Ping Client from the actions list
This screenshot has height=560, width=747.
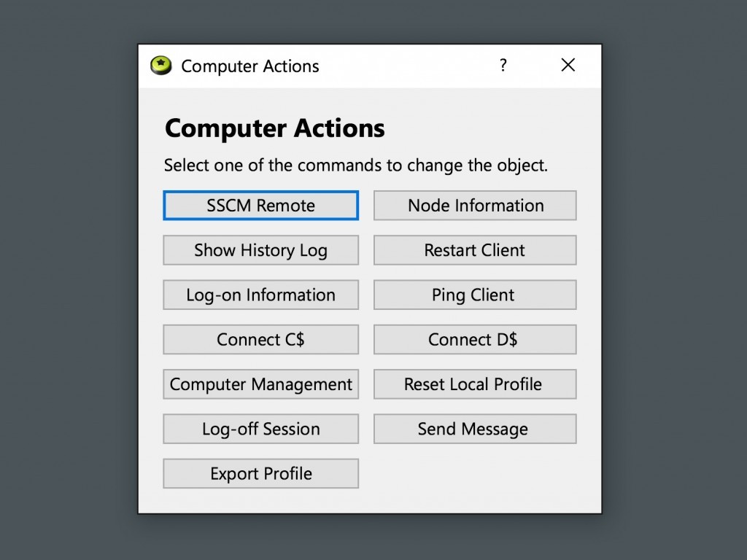(475, 295)
